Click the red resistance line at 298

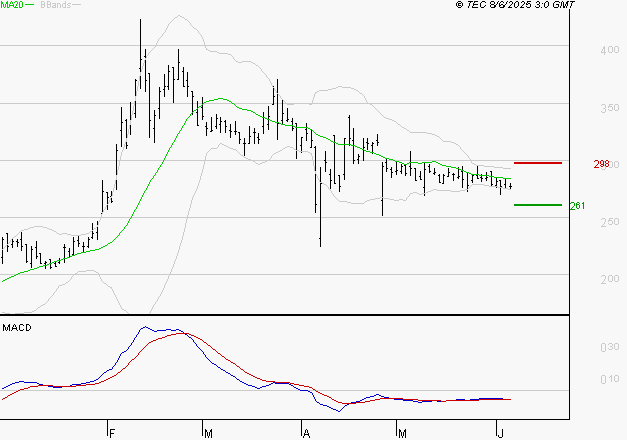tap(538, 163)
